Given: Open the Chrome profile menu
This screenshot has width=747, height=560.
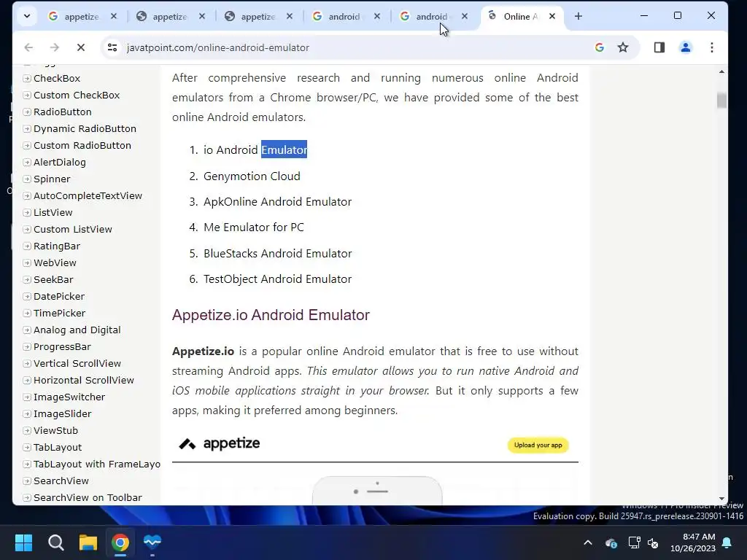Looking at the screenshot, I should click(x=686, y=47).
